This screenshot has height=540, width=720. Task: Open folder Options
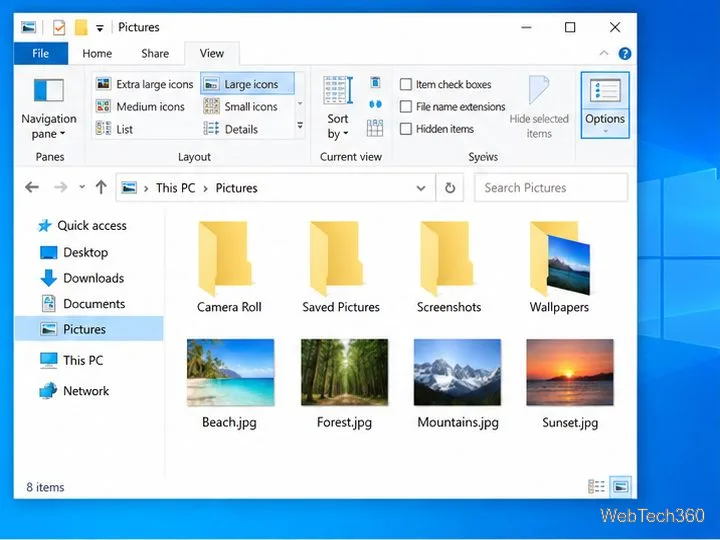pyautogui.click(x=605, y=105)
